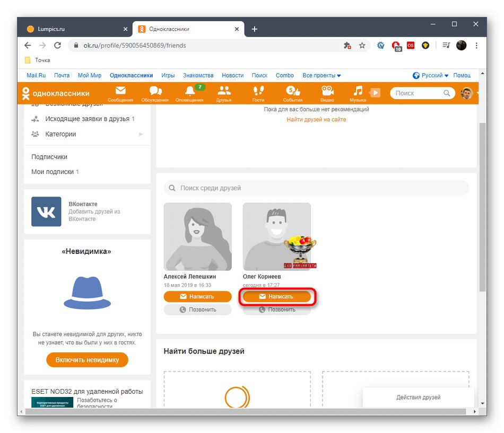
Task: Open the Друзья friends icon in toolbar
Action: 224,90
